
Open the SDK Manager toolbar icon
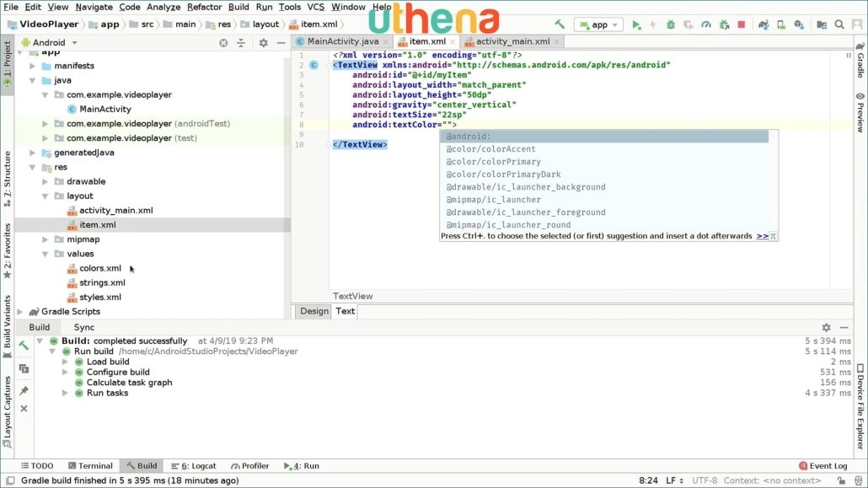[799, 24]
